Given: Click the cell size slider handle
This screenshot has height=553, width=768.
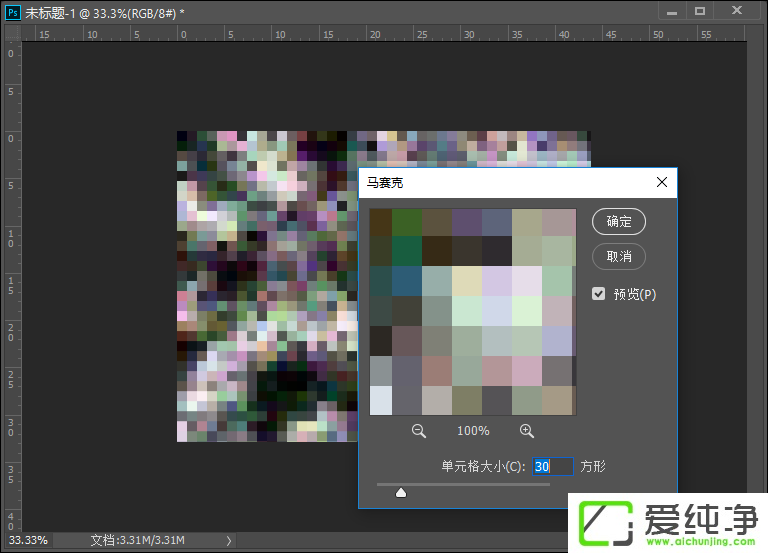Looking at the screenshot, I should click(x=401, y=492).
